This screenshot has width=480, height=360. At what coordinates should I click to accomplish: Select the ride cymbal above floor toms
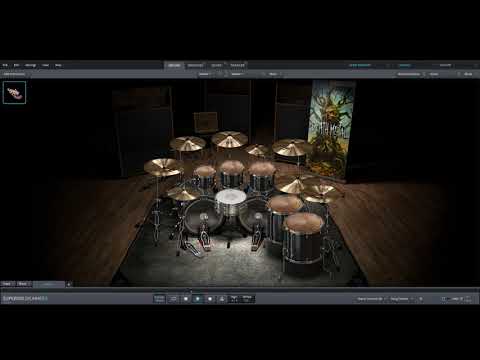(x=297, y=186)
